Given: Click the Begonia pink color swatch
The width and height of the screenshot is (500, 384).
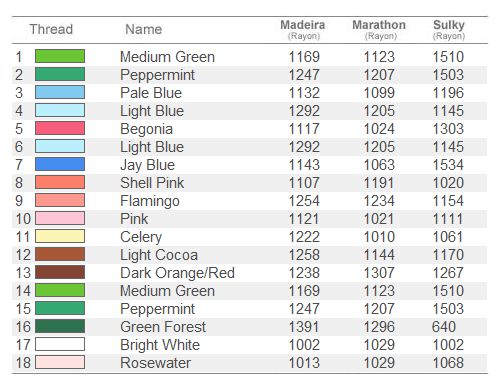Looking at the screenshot, I should [60, 128].
